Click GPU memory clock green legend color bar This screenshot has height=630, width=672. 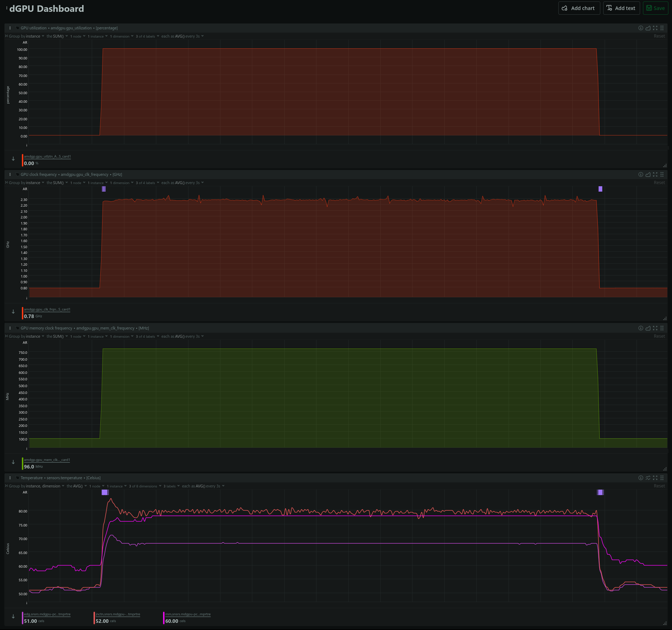click(x=23, y=463)
